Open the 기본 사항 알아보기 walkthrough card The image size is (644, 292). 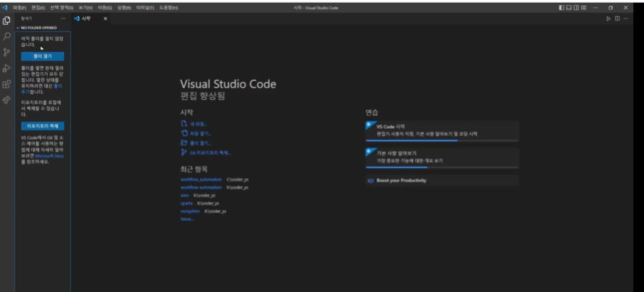click(442, 158)
